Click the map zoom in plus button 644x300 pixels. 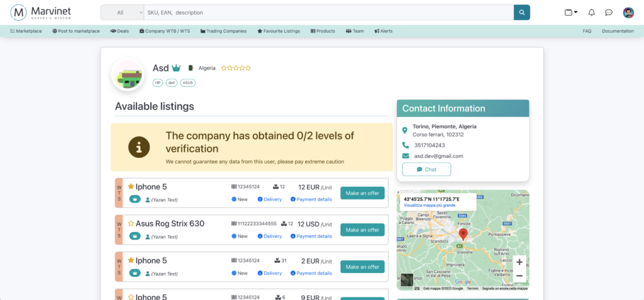[519, 262]
